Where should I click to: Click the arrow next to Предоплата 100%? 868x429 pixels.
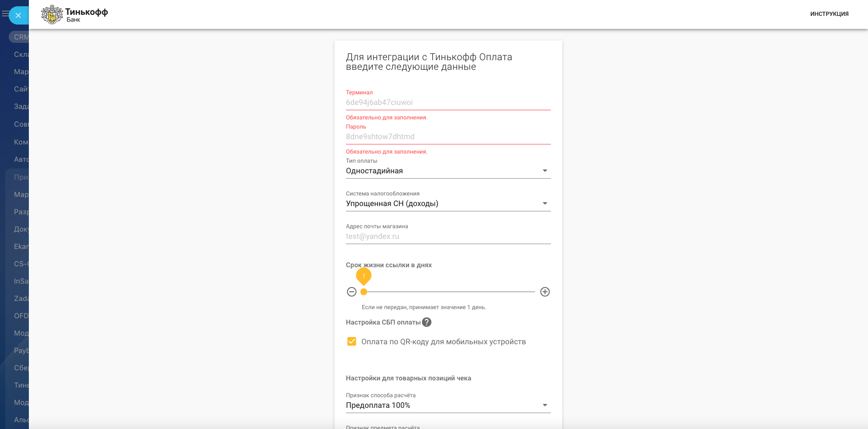545,405
